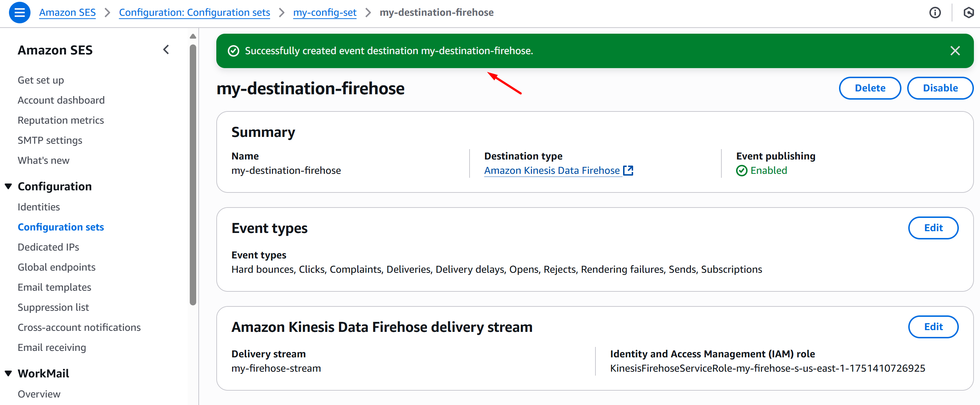Collapse the WorkMail section in sidebar
Screen dimensions: 980x405
tap(8, 373)
